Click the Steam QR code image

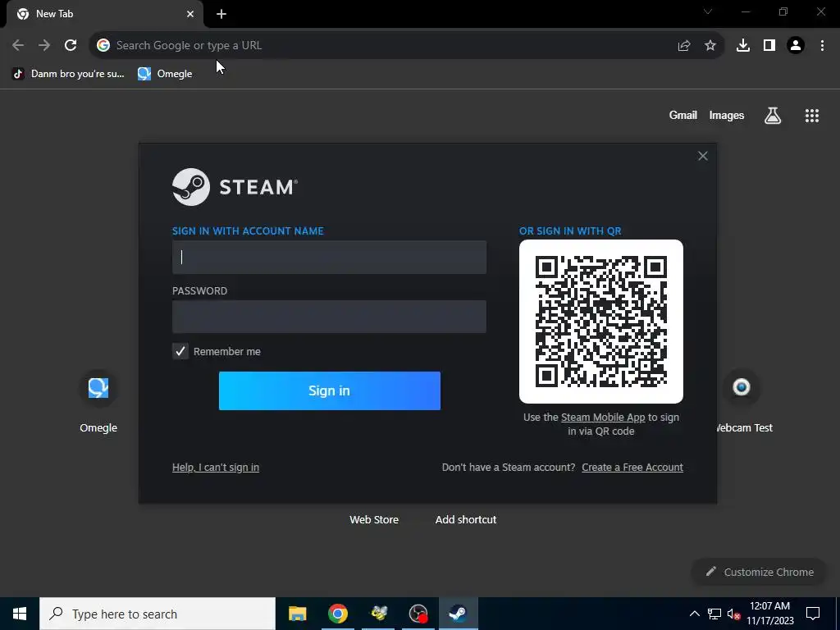click(x=601, y=322)
